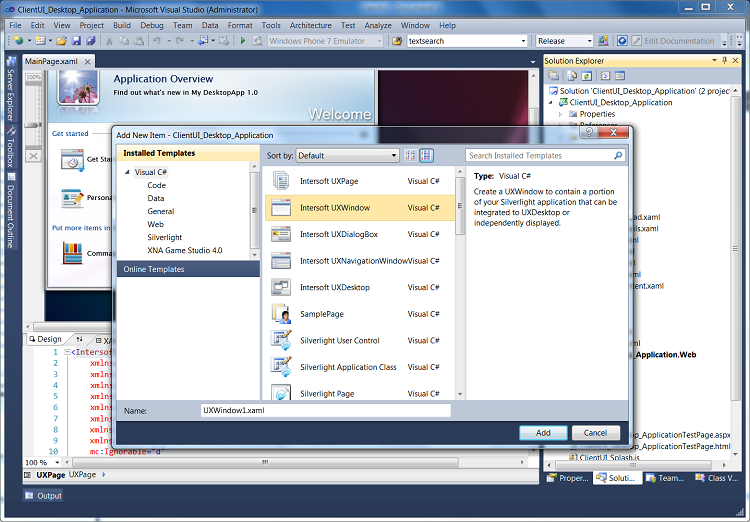
Task: Click the Save All icon
Action: tap(90, 41)
